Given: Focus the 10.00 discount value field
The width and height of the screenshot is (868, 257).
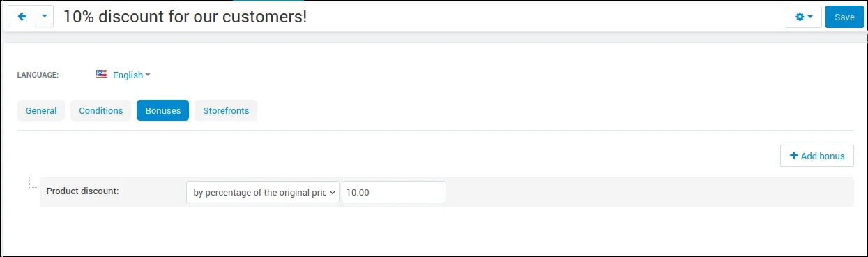Looking at the screenshot, I should pos(394,192).
